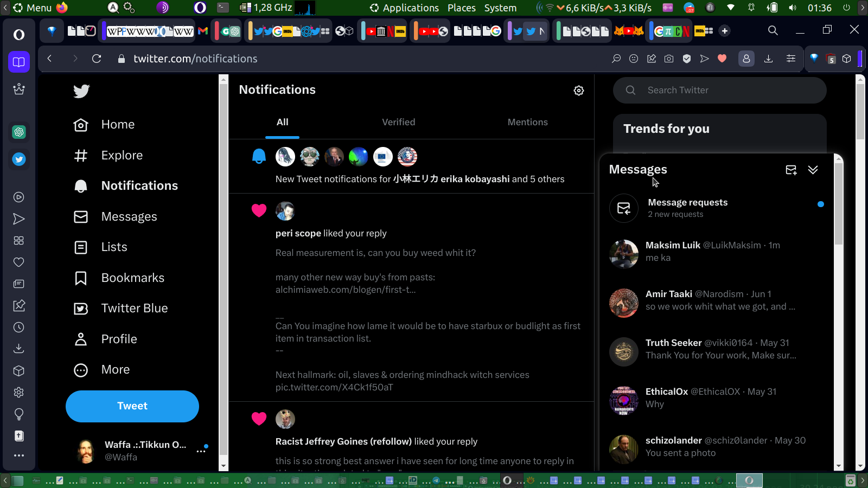The width and height of the screenshot is (868, 488).
Task: Open Extensions cube icon in Opera sidebar
Action: pos(19,371)
